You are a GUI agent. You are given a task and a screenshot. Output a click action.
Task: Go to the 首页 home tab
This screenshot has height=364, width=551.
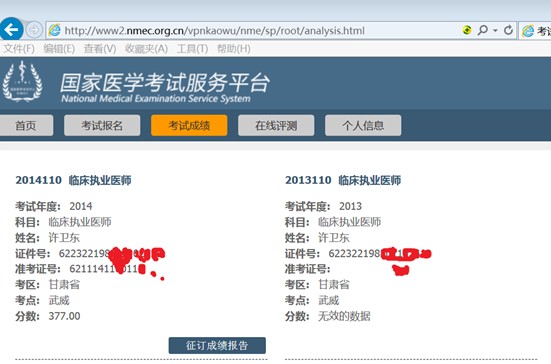[26, 125]
